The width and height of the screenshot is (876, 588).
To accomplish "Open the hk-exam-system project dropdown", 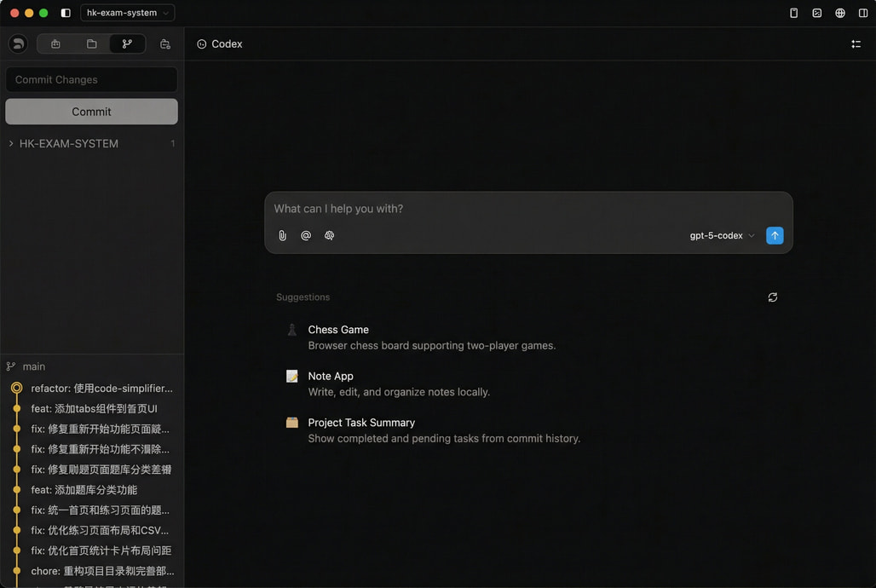I will click(127, 13).
